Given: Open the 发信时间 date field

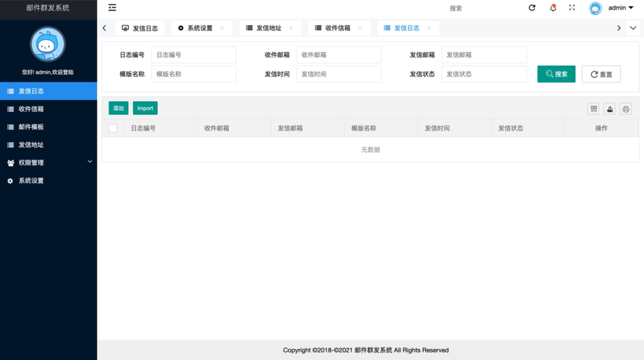Looking at the screenshot, I should point(339,74).
